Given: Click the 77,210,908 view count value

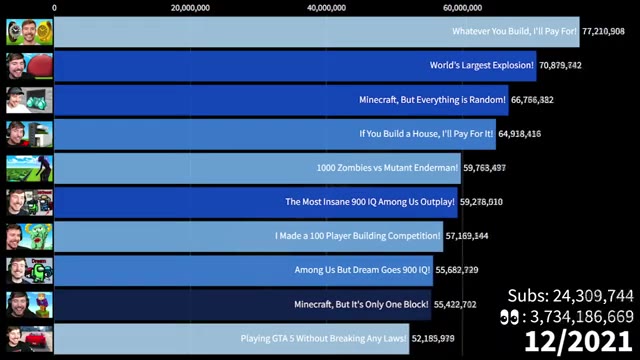Looking at the screenshot, I should [603, 31].
